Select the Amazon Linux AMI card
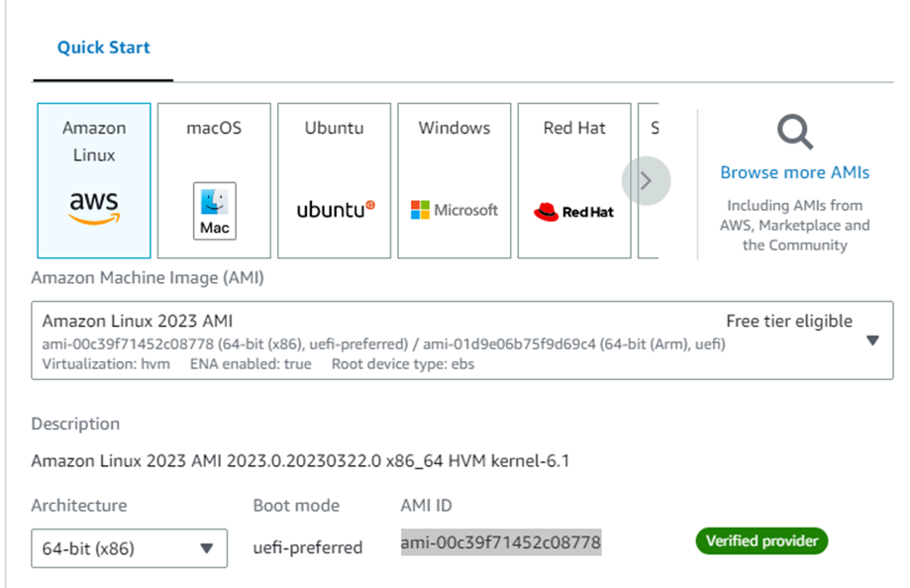Viewport: 910px width, 588px height. pos(94,180)
